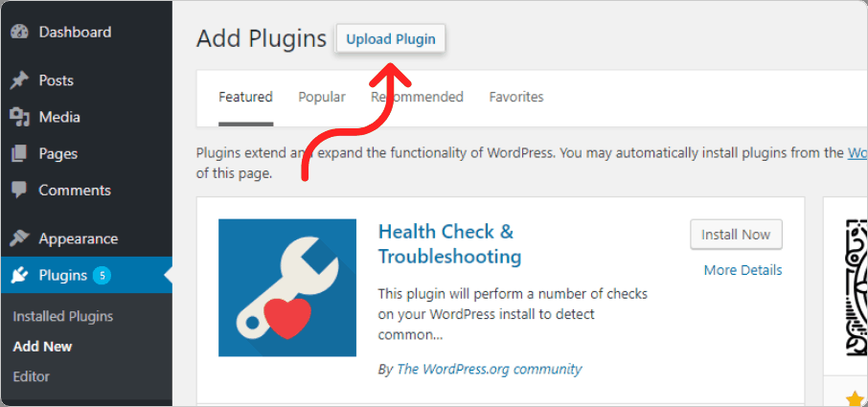
Task: Open The WordPress.org community author link
Action: (490, 369)
